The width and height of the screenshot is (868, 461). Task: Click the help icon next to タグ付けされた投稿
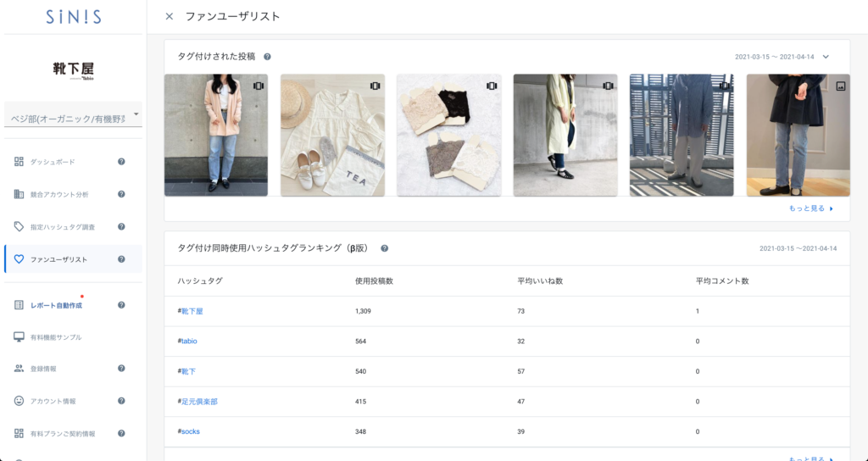point(267,57)
